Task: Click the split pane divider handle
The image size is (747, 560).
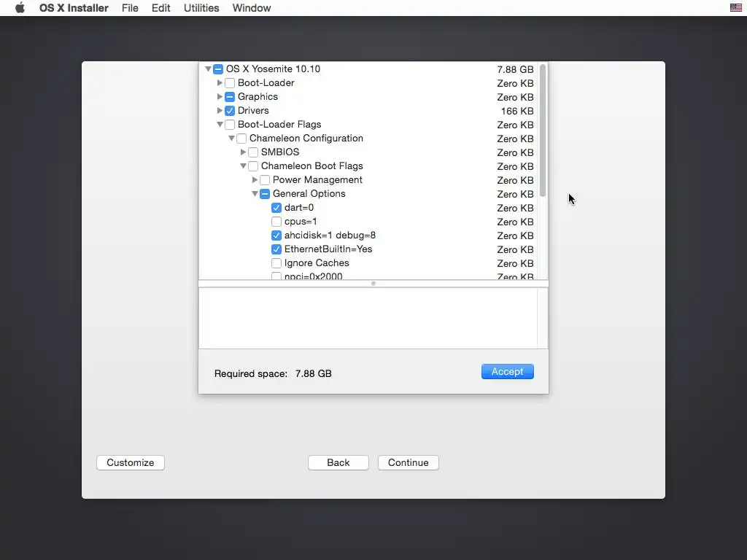Action: coord(373,284)
